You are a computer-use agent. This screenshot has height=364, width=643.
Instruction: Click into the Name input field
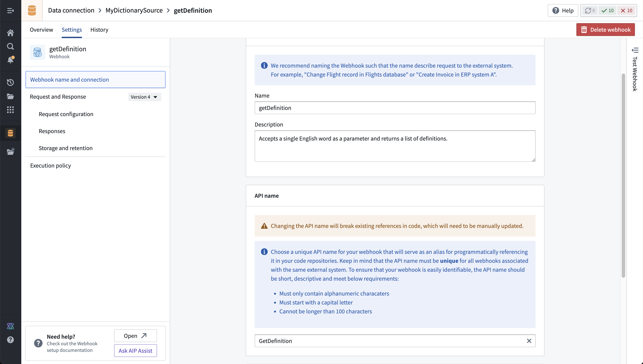click(395, 108)
